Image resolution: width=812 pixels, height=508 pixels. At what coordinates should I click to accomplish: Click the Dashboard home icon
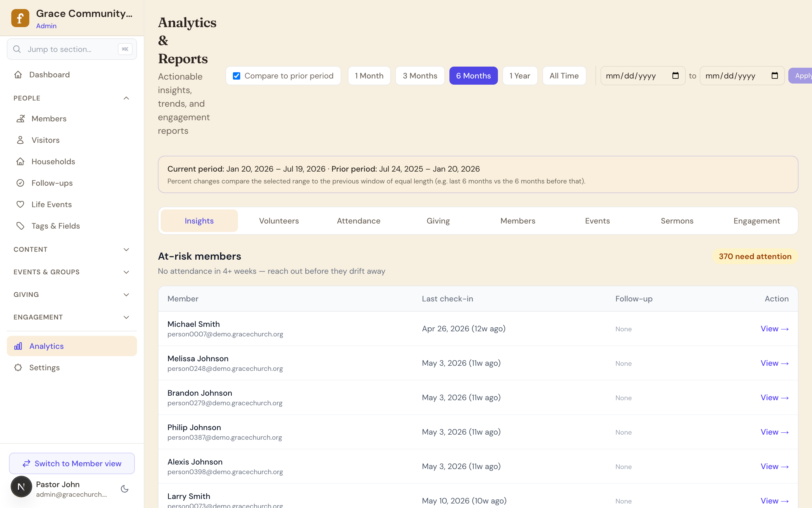18,75
